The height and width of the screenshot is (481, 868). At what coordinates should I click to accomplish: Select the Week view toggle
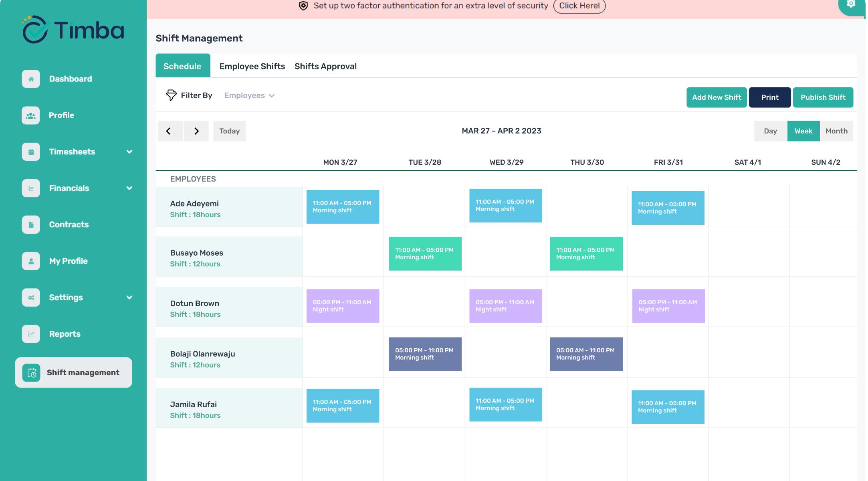coord(803,131)
